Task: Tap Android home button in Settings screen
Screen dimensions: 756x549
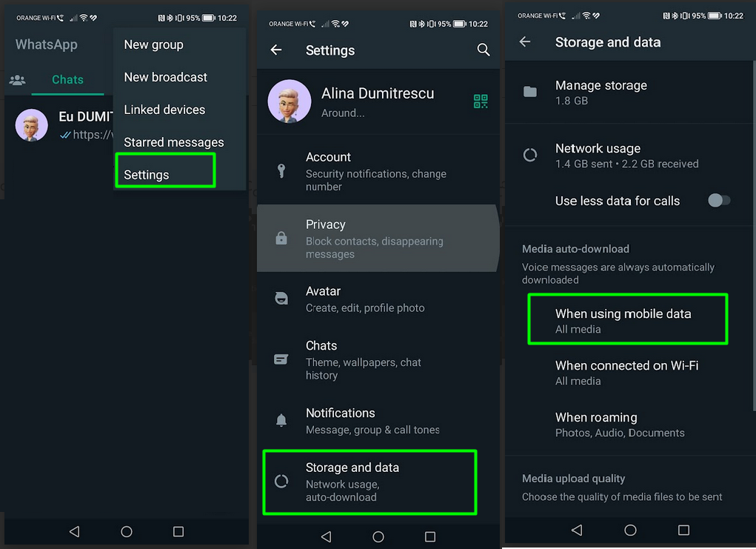Action: [378, 536]
